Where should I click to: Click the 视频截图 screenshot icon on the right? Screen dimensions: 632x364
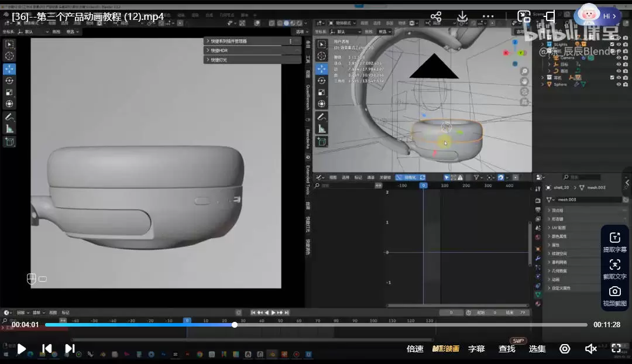[614, 290]
